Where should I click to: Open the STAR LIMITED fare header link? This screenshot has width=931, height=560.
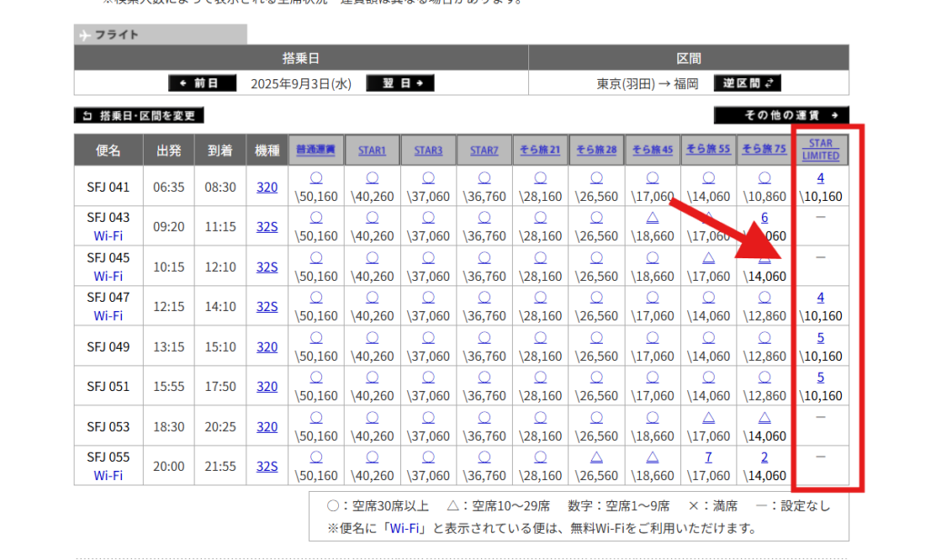(820, 150)
